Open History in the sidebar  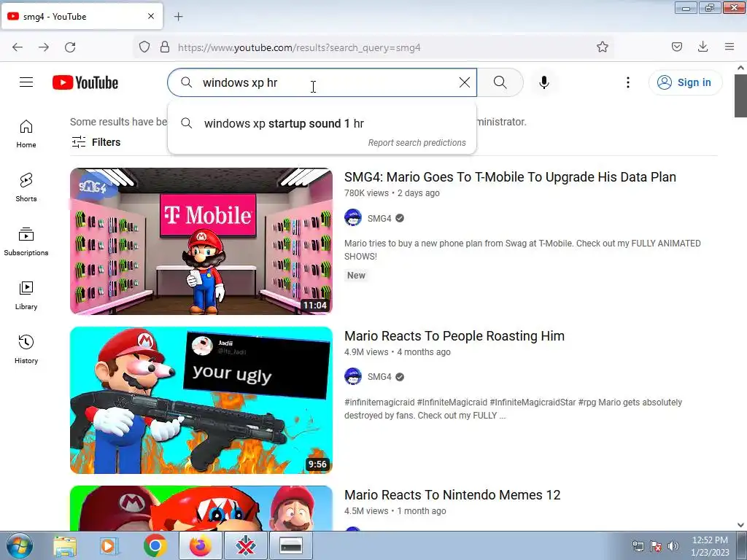tap(26, 349)
